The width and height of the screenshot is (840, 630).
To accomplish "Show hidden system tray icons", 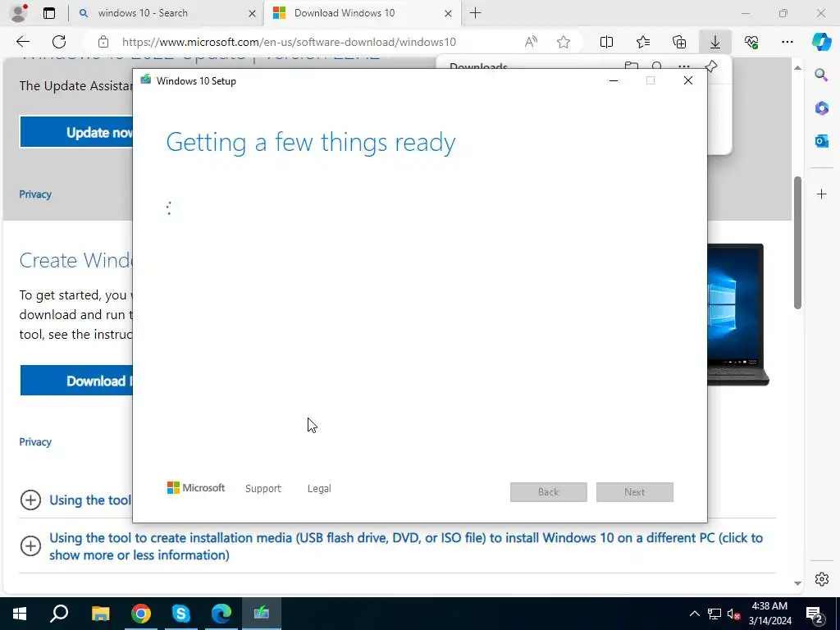I will [694, 614].
